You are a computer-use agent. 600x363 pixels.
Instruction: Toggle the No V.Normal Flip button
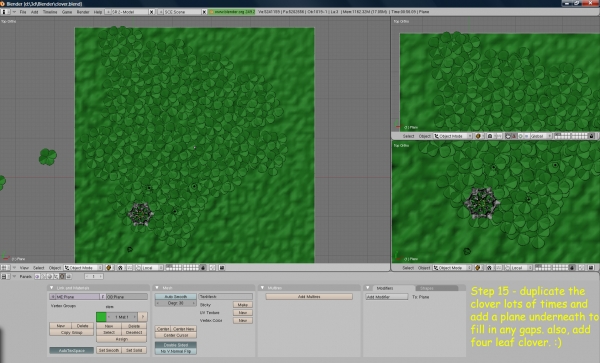176,351
